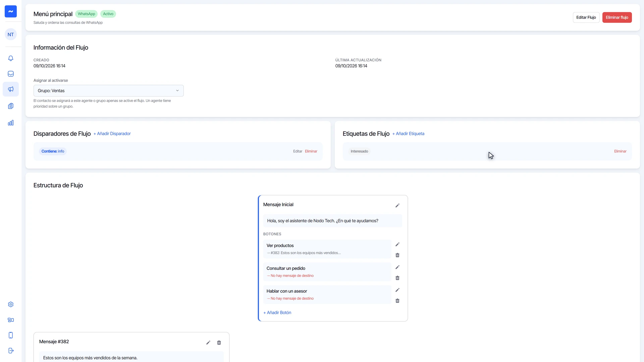Select the Hablar con un asesor button row

point(327,295)
